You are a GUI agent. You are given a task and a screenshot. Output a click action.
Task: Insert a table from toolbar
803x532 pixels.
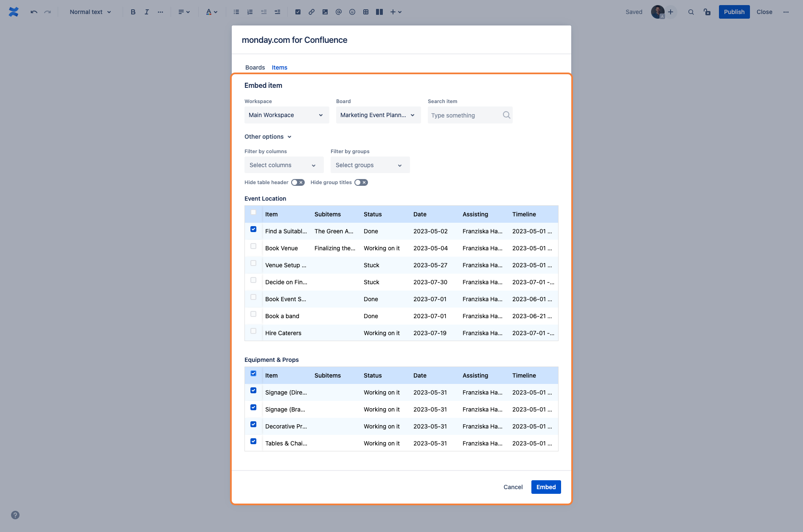[366, 12]
